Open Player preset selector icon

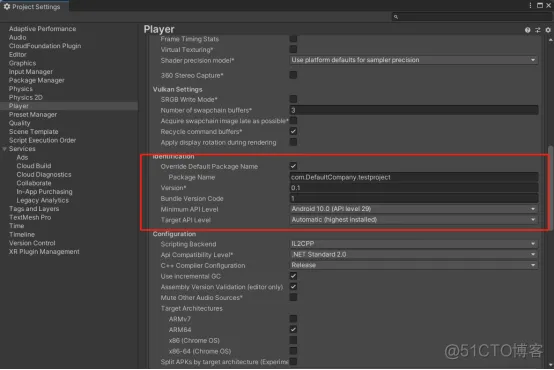coord(537,30)
